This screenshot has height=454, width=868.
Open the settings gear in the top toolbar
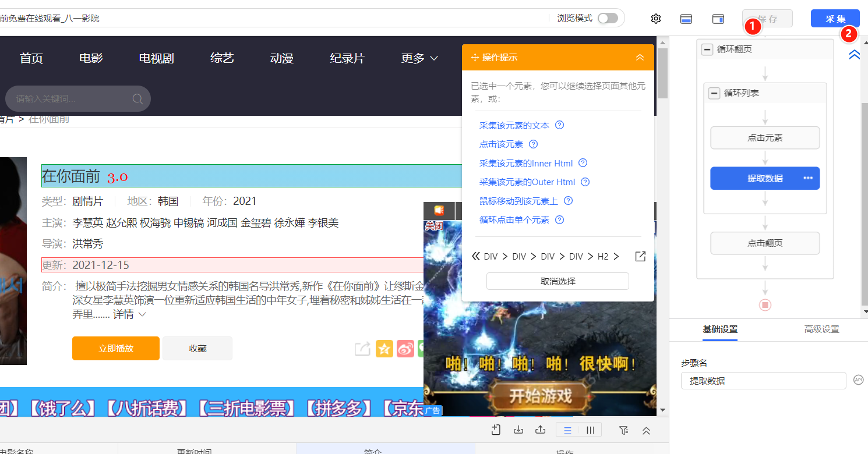[x=656, y=19]
